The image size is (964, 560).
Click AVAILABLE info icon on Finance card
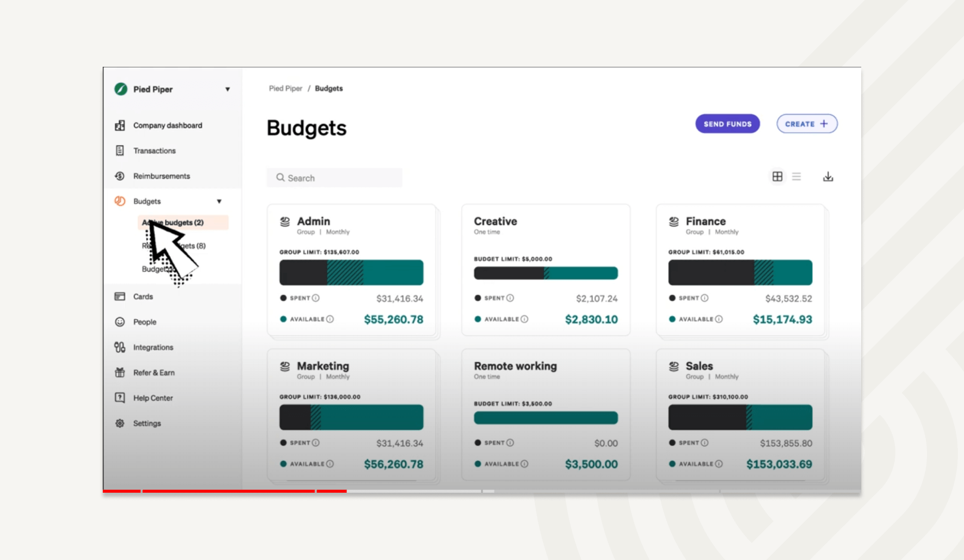pyautogui.click(x=719, y=319)
